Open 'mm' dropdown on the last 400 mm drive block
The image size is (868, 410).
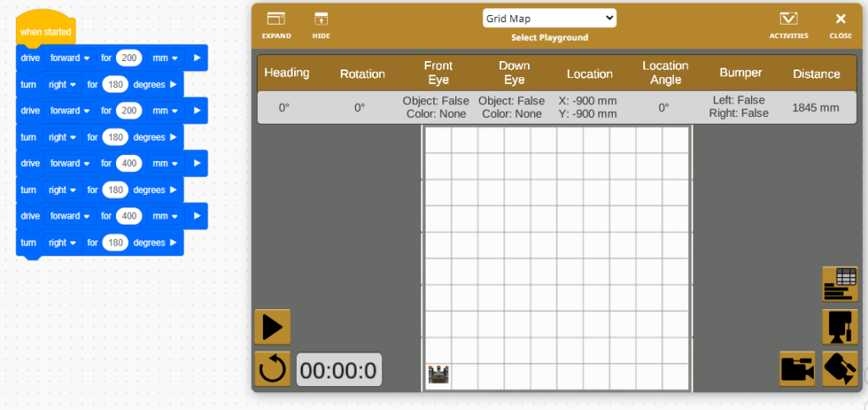(x=165, y=216)
